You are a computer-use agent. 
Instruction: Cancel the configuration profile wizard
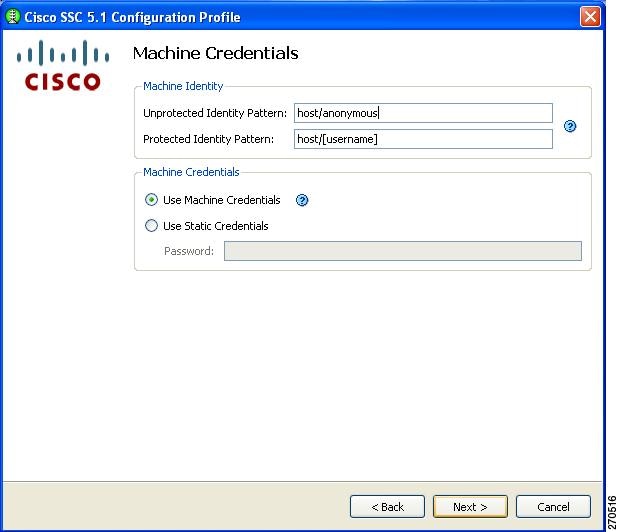(553, 506)
